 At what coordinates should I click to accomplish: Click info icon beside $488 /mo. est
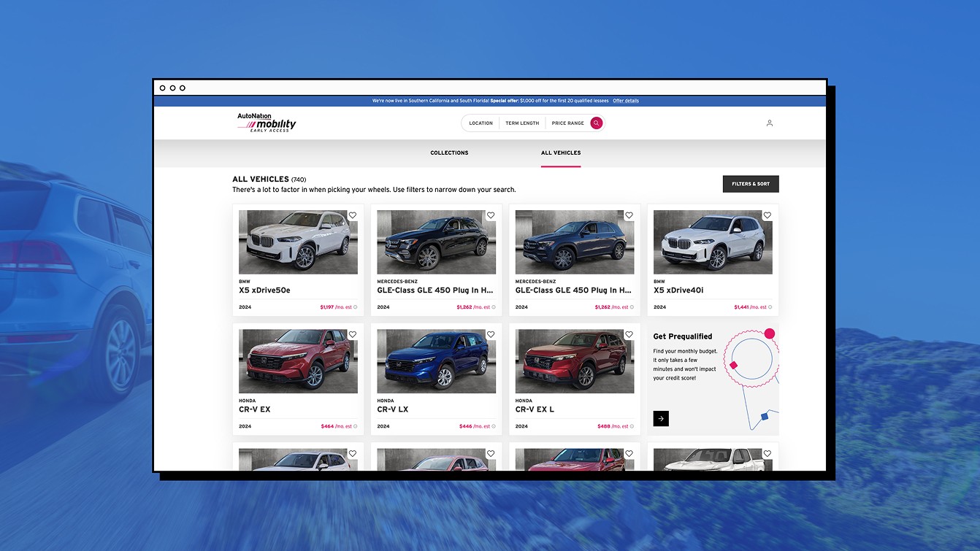pyautogui.click(x=632, y=426)
